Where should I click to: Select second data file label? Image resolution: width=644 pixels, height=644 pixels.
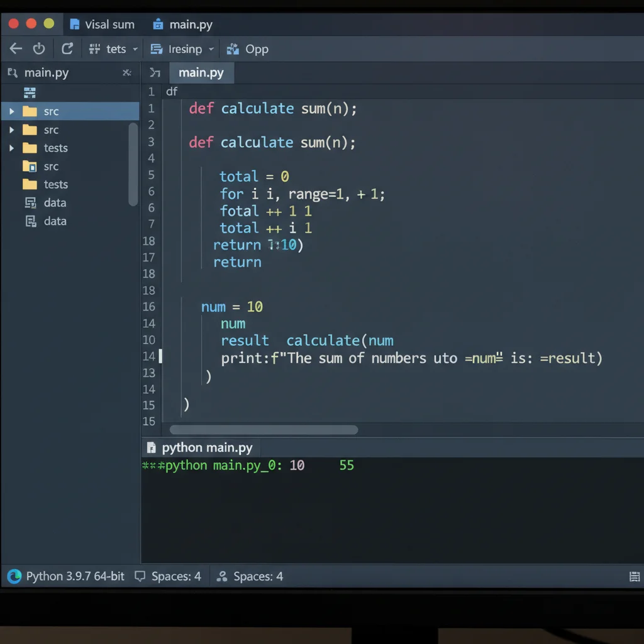click(55, 221)
